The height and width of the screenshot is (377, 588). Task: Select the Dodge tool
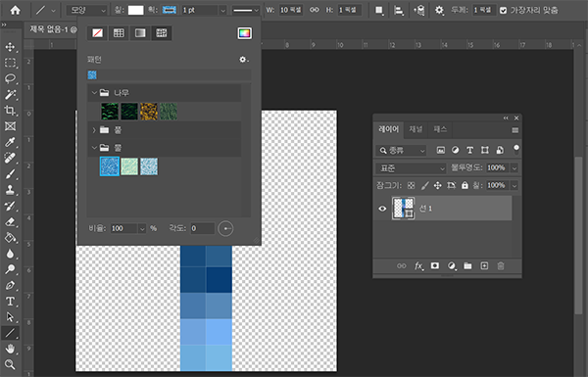[10, 269]
